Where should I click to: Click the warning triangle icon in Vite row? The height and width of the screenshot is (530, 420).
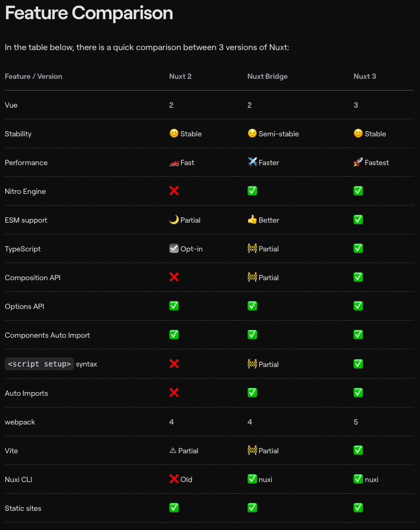point(172,450)
